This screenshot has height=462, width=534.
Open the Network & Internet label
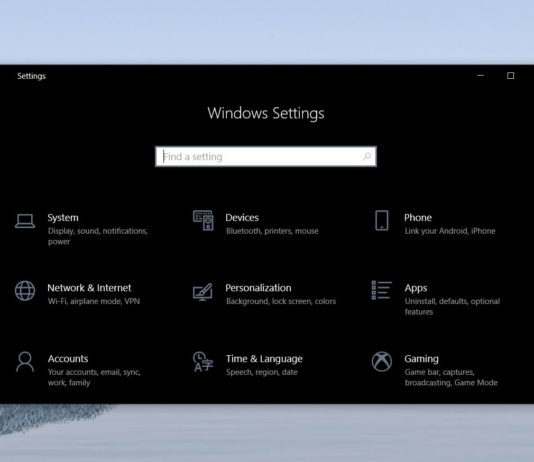click(x=89, y=288)
